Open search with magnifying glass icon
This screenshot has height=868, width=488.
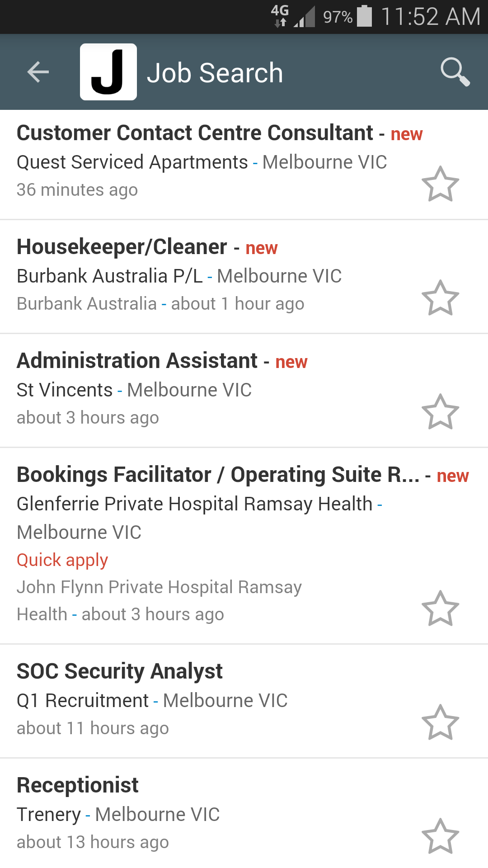(x=455, y=72)
